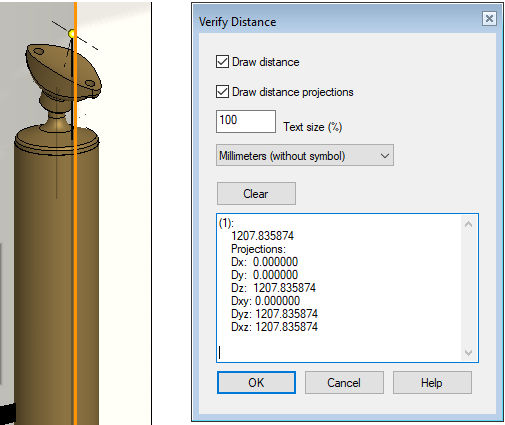Click the Dz projection value line
This screenshot has height=425, width=505.
[x=273, y=288]
